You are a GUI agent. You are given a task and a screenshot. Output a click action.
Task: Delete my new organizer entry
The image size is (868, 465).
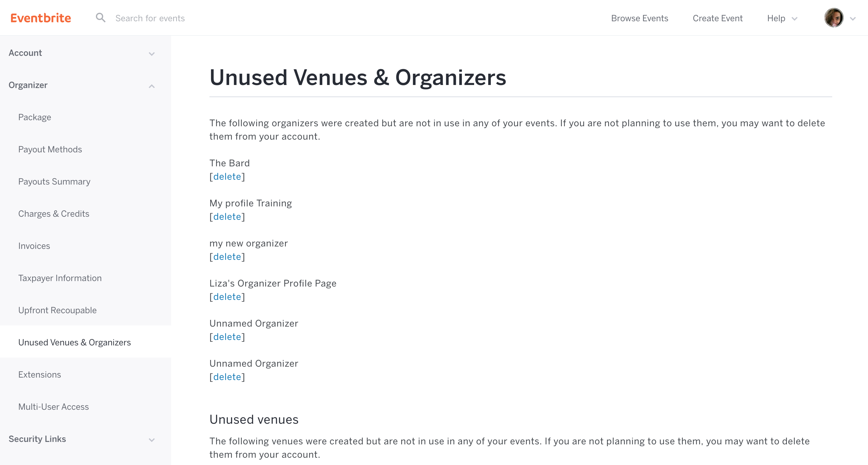pyautogui.click(x=227, y=257)
